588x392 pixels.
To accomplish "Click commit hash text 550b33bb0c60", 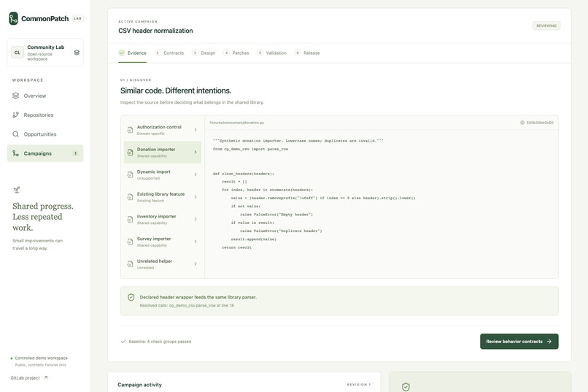I will (x=540, y=123).
